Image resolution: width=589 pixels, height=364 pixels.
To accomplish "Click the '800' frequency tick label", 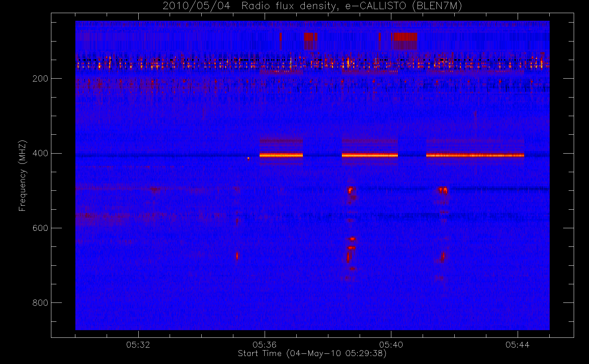I will (40, 303).
